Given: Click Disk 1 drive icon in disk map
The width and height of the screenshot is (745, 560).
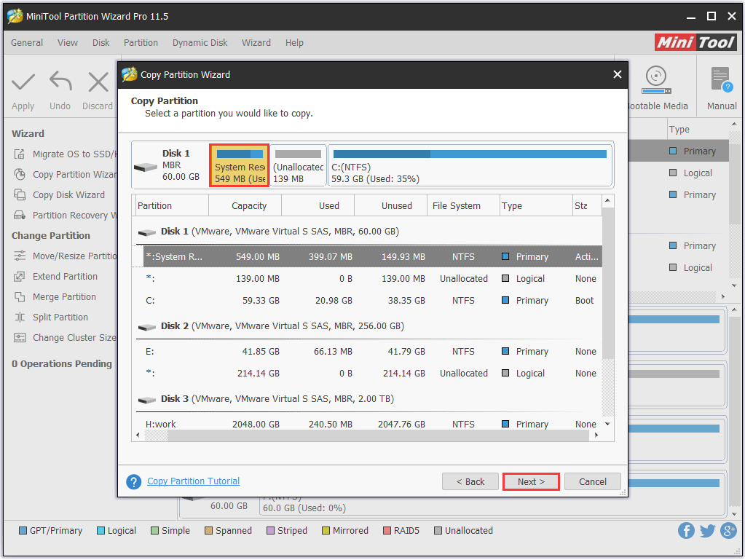Looking at the screenshot, I should [x=146, y=167].
